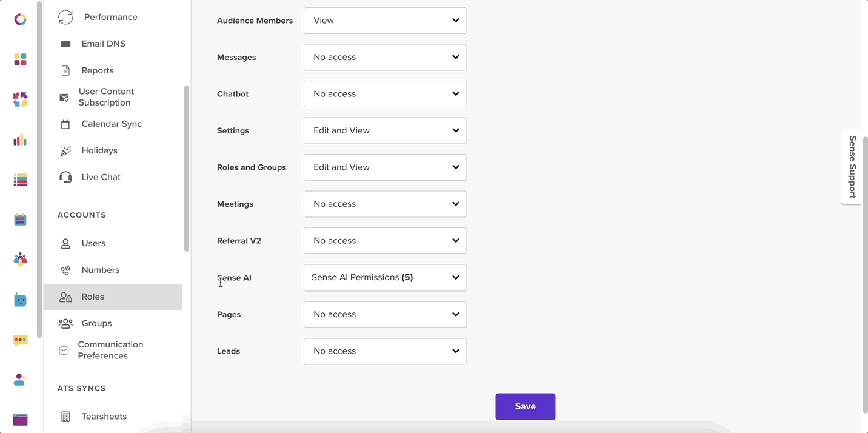Image resolution: width=868 pixels, height=433 pixels.
Task: Click the chat bubble messaging icon in the rail
Action: [20, 340]
